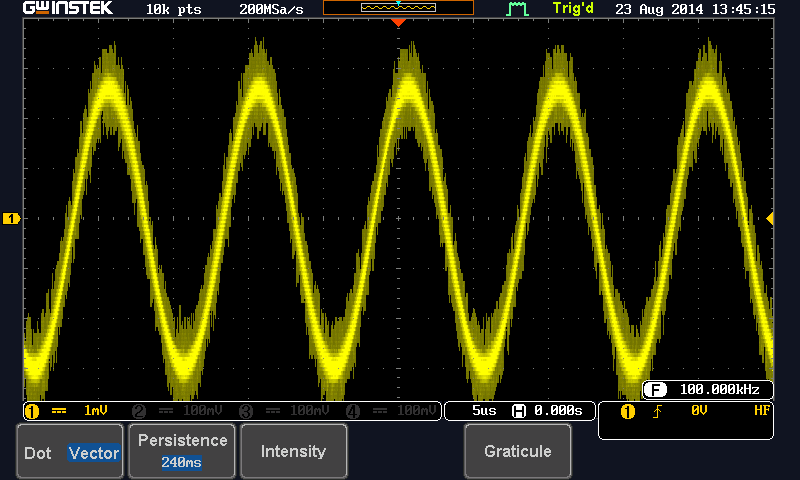Open the Intensity menu

point(293,451)
